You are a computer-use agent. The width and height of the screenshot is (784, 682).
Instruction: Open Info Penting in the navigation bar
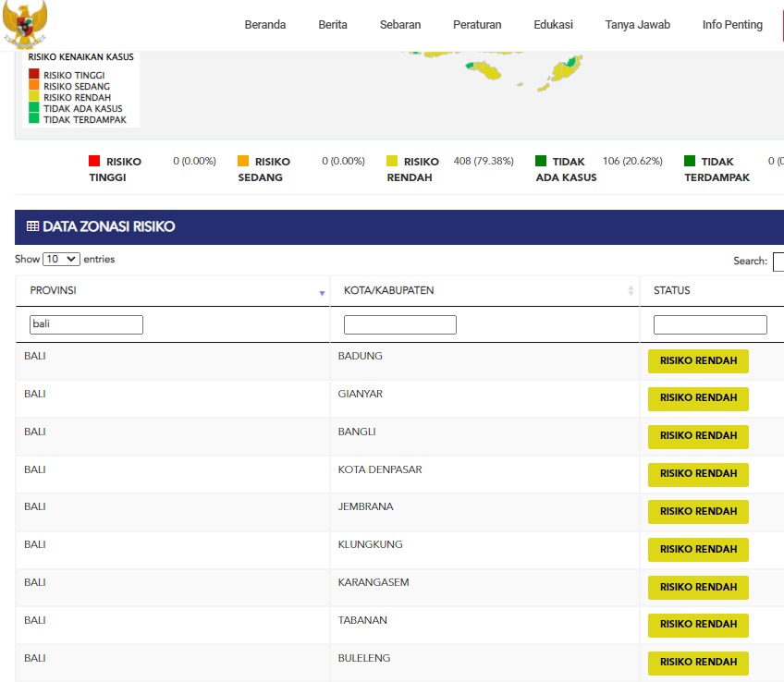tap(732, 25)
